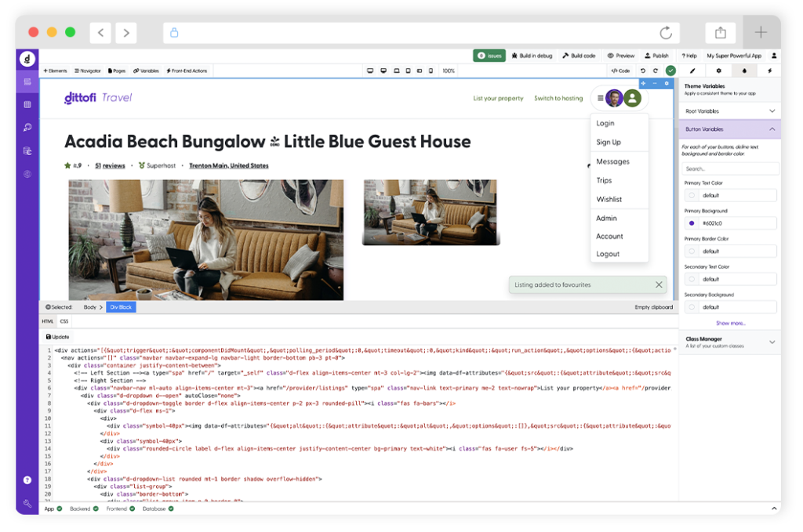Click List your property link
Viewport: 803px width, 532px height.
click(x=498, y=99)
